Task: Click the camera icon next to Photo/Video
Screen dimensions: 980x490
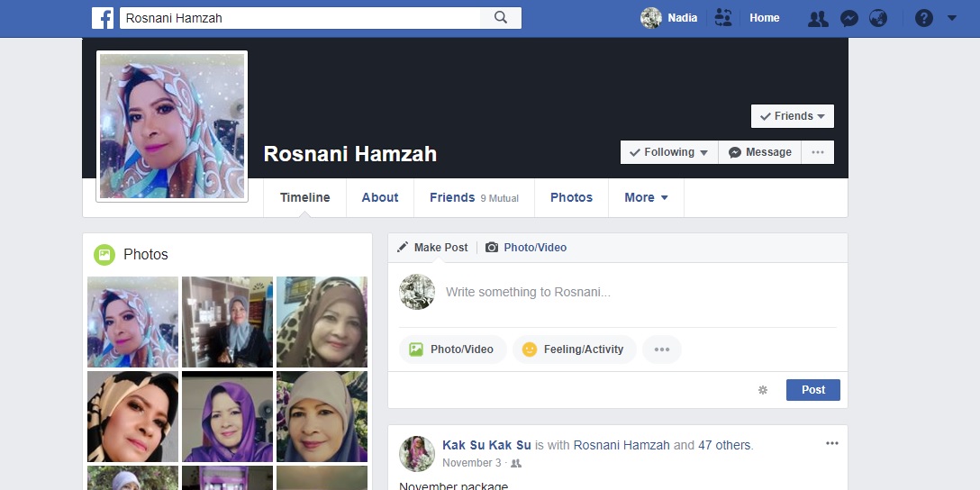Action: pyautogui.click(x=492, y=248)
